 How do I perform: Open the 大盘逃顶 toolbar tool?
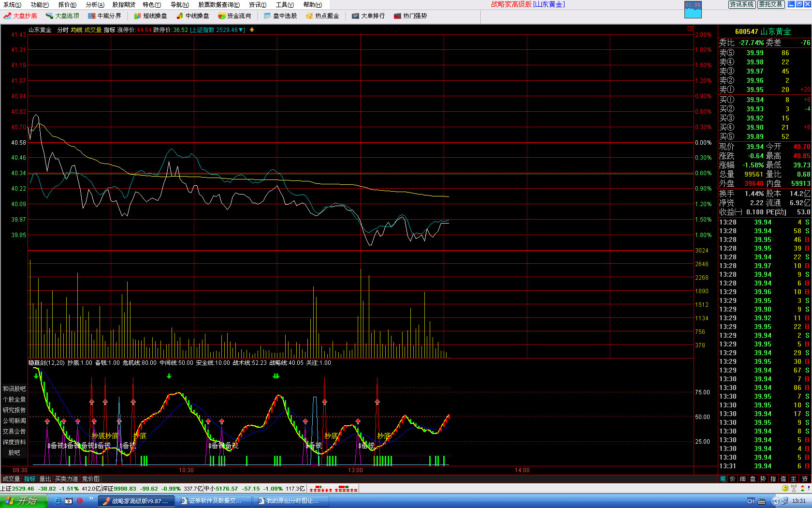click(x=62, y=16)
